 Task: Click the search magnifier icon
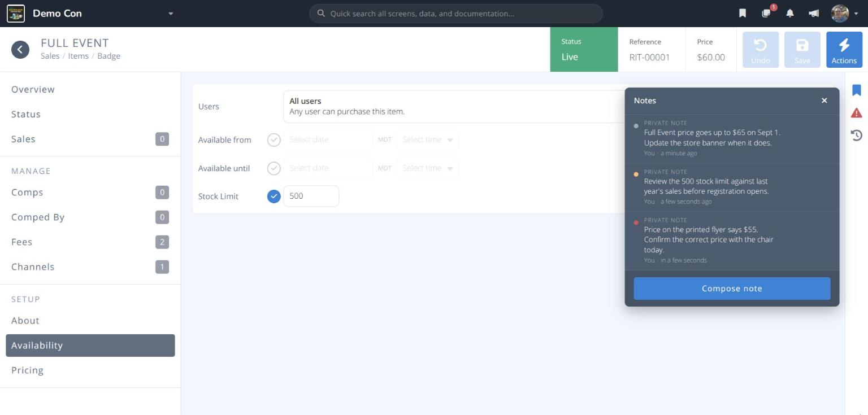tap(321, 14)
